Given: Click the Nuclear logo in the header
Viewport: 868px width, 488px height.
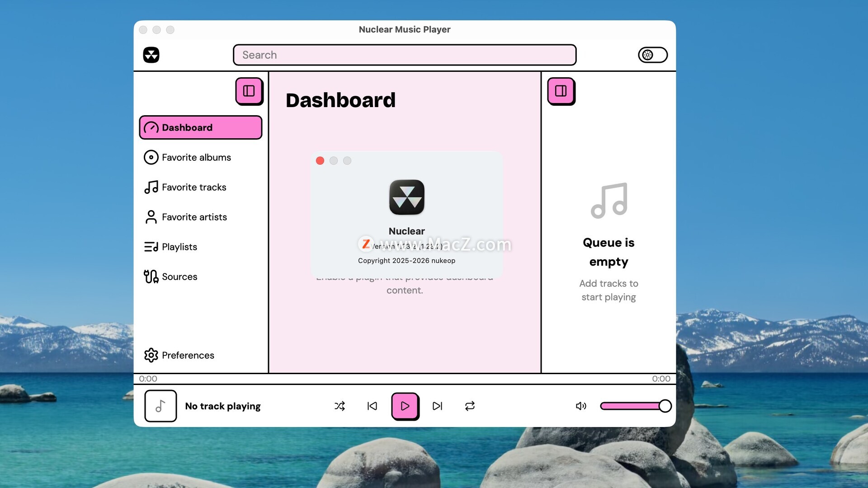Looking at the screenshot, I should [x=151, y=55].
